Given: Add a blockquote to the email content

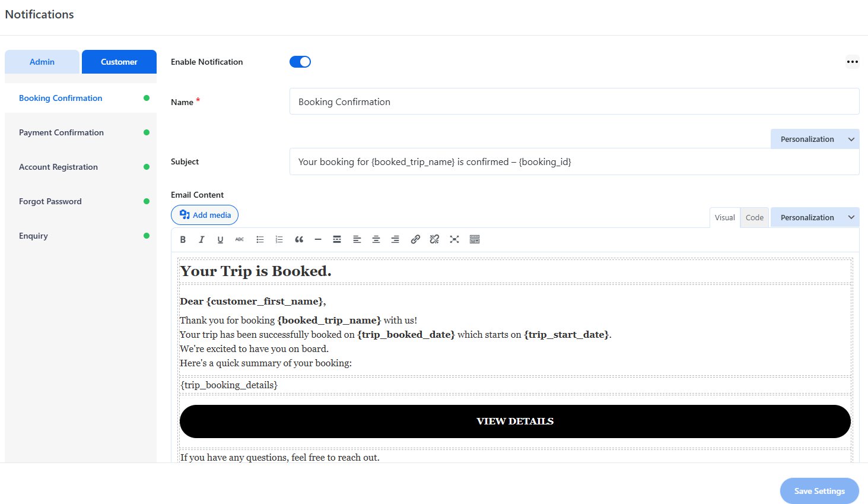Looking at the screenshot, I should (299, 239).
